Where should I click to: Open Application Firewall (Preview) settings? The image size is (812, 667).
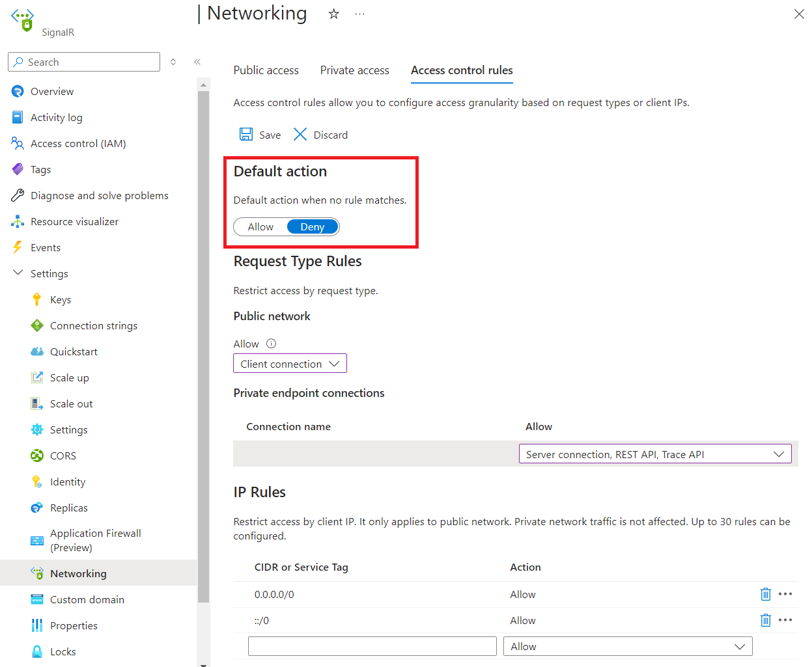95,540
